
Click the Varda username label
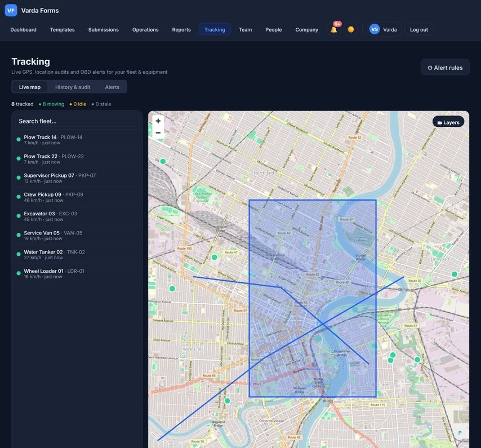coord(390,29)
